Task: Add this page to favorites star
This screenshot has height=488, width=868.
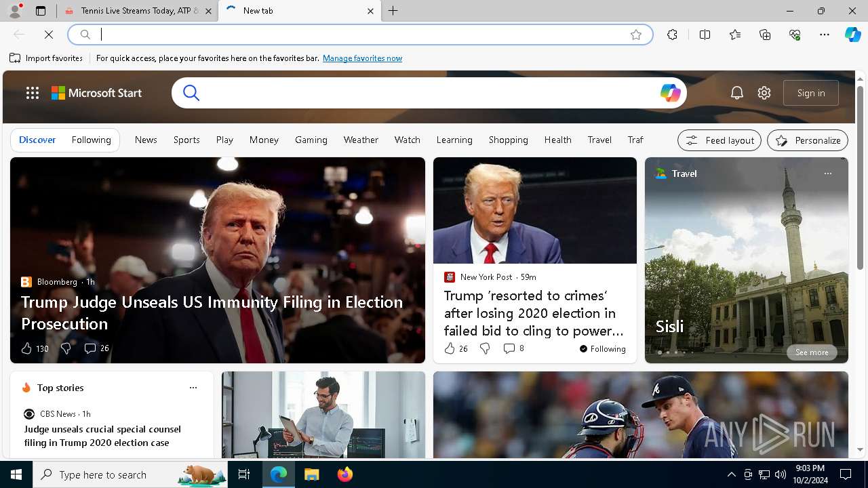Action: [x=636, y=35]
